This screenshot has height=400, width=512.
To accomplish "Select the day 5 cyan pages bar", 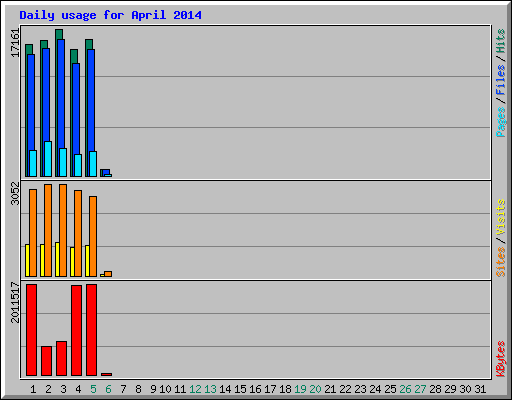I will point(93,164).
